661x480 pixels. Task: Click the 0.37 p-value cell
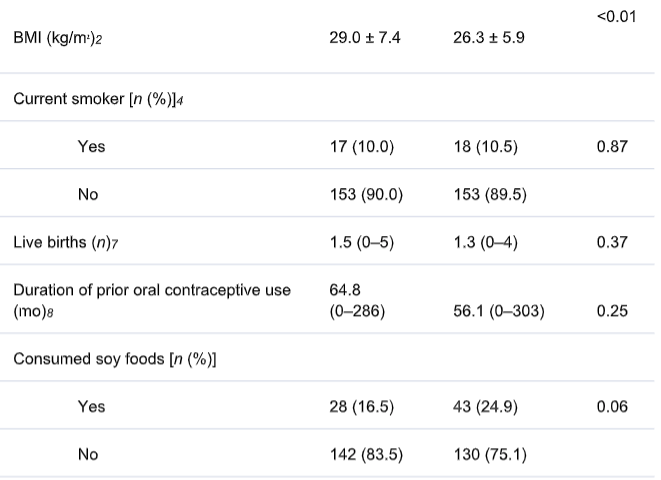click(611, 243)
